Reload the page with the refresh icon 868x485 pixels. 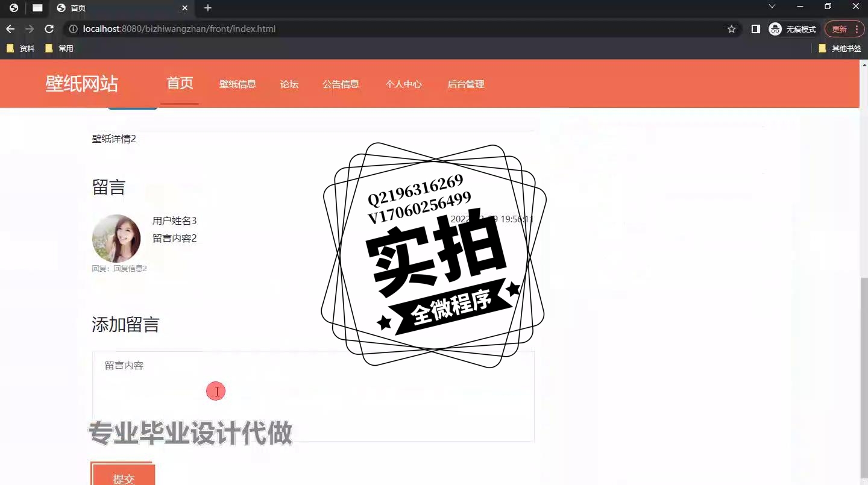coord(49,29)
